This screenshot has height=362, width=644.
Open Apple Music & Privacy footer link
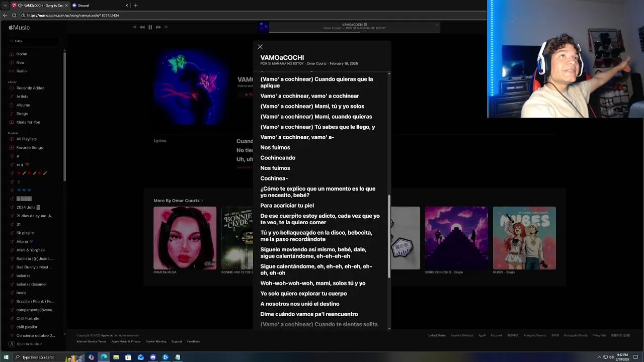pos(126,341)
